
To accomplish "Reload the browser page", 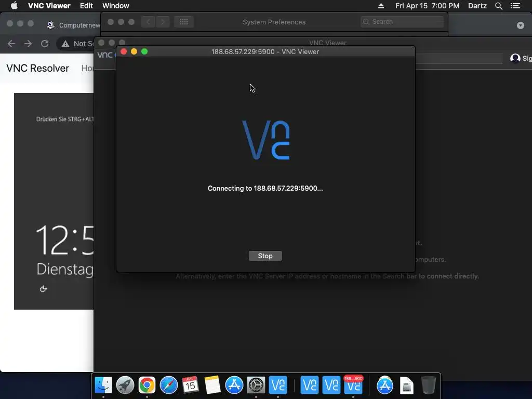I will point(45,44).
